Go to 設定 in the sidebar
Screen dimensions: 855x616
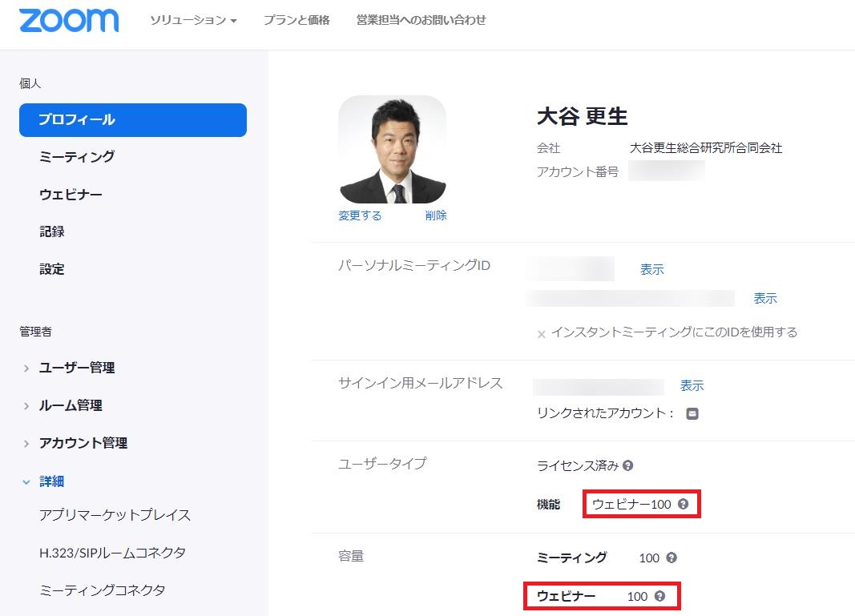point(52,269)
